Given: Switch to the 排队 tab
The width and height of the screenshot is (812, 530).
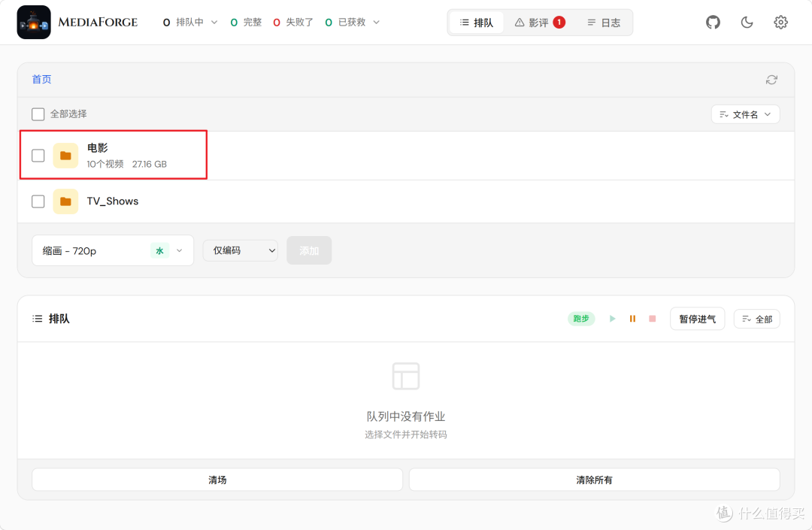Looking at the screenshot, I should [x=477, y=23].
